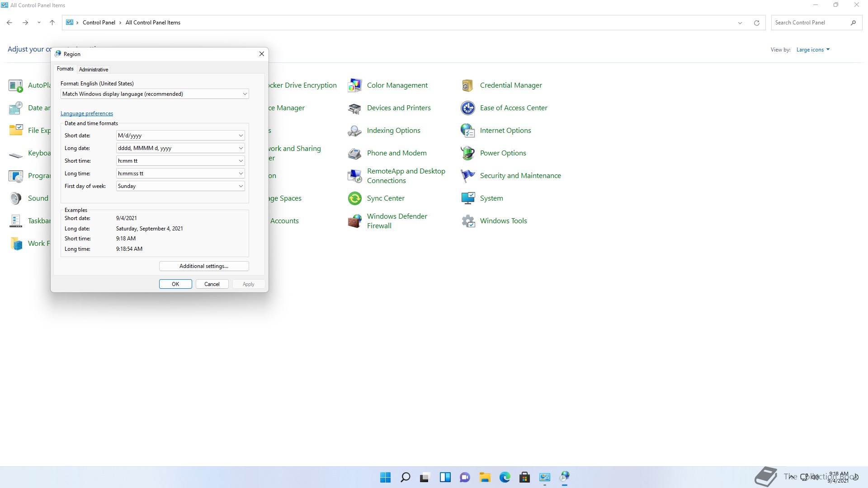Click Control Panel in the breadcrumb
Viewport: 868px width, 488px height.
[x=99, y=23]
